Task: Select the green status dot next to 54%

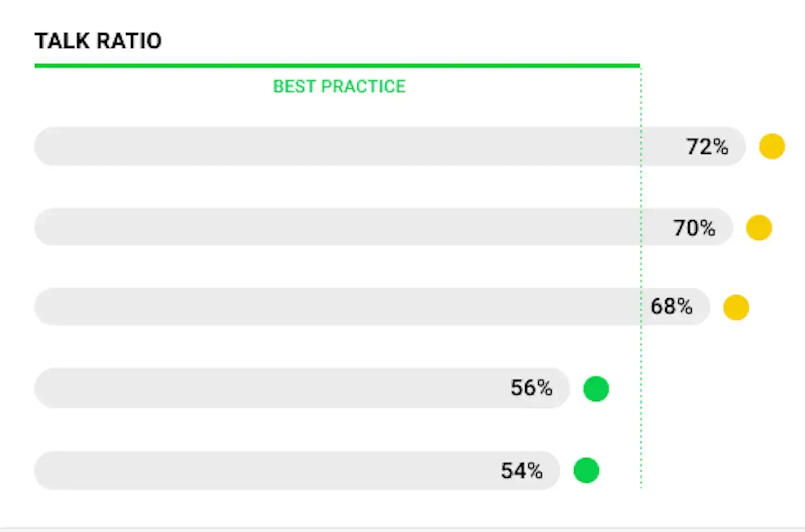Action: pos(586,470)
